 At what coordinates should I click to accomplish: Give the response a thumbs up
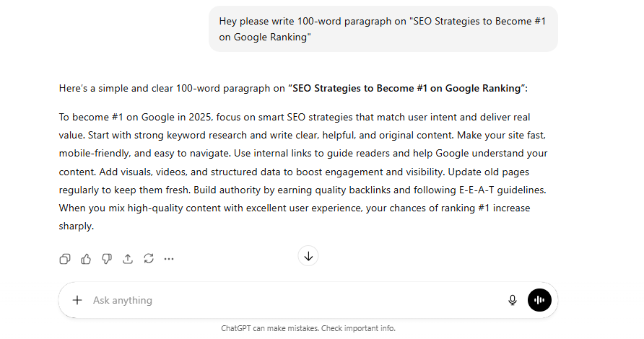pyautogui.click(x=86, y=258)
